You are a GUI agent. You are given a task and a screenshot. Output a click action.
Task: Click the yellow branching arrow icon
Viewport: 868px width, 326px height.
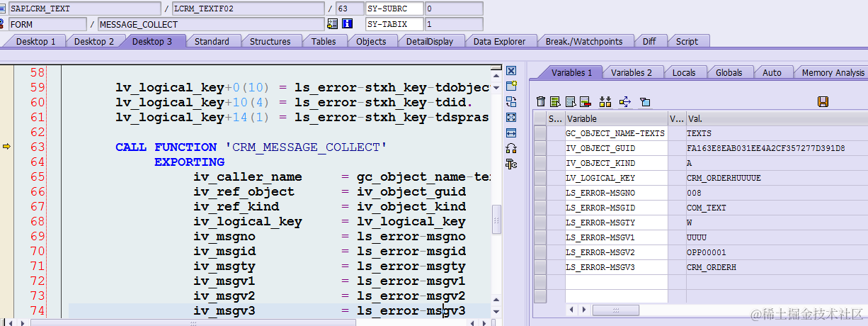[625, 102]
